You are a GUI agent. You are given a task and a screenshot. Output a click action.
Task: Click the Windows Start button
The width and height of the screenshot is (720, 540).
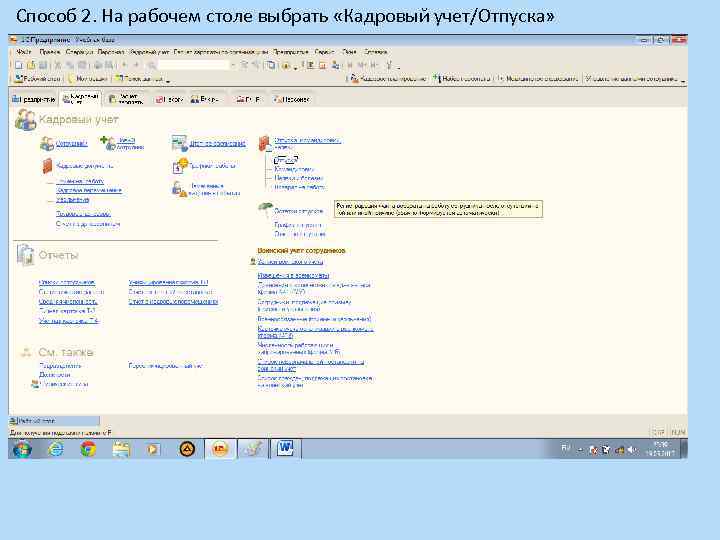[22, 449]
